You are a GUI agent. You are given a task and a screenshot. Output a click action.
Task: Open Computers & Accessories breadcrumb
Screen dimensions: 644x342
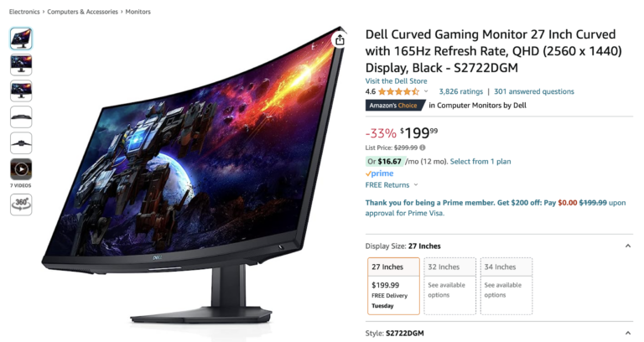82,12
